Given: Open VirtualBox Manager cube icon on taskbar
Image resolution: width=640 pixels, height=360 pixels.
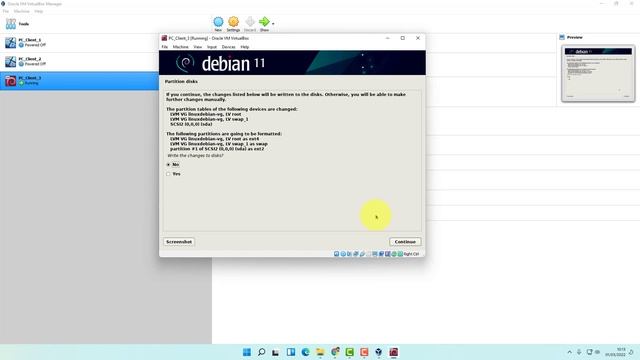Looking at the screenshot, I should click(379, 352).
